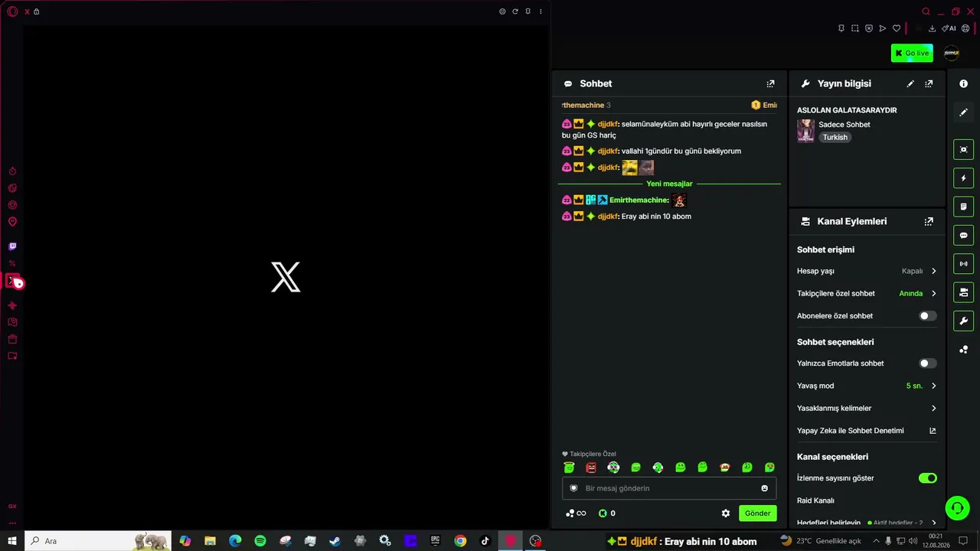This screenshot has width=980, height=551.
Task: Open TikTok from the taskbar
Action: 485,541
